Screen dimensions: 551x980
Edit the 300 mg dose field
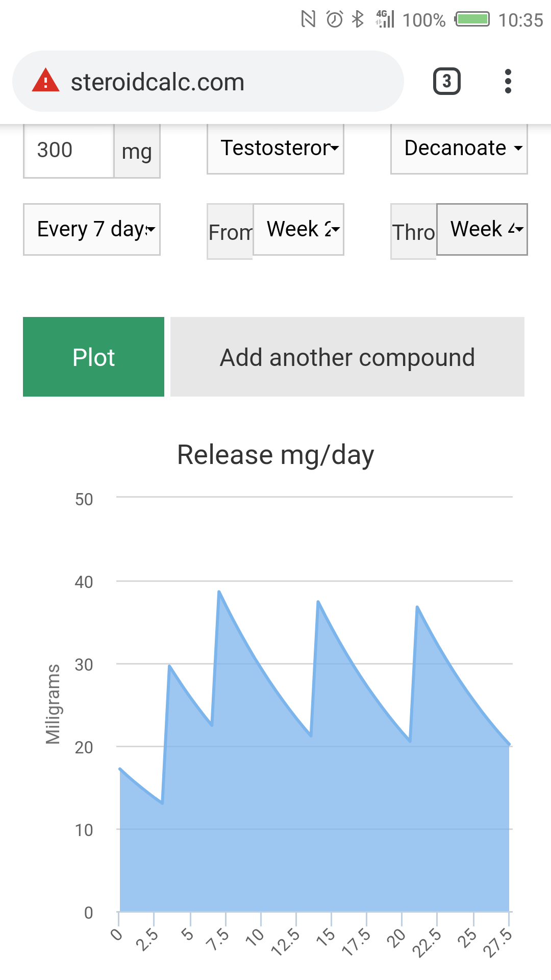[68, 151]
